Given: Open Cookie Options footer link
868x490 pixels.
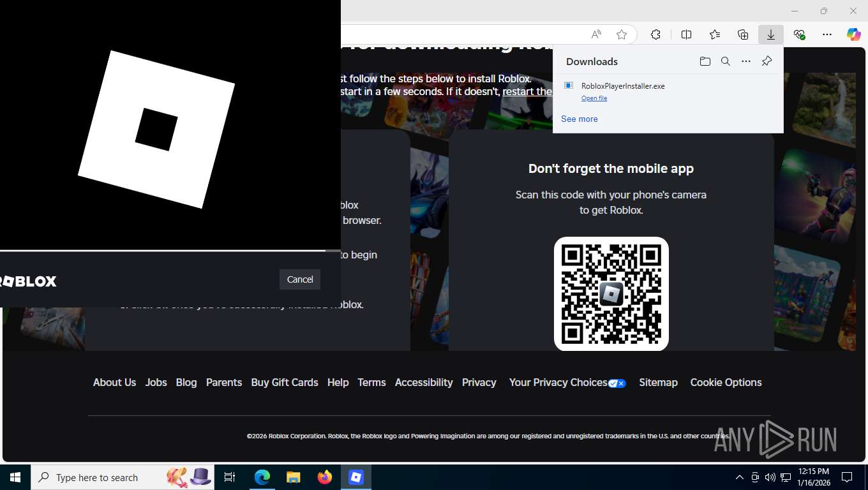Looking at the screenshot, I should 726,383.
